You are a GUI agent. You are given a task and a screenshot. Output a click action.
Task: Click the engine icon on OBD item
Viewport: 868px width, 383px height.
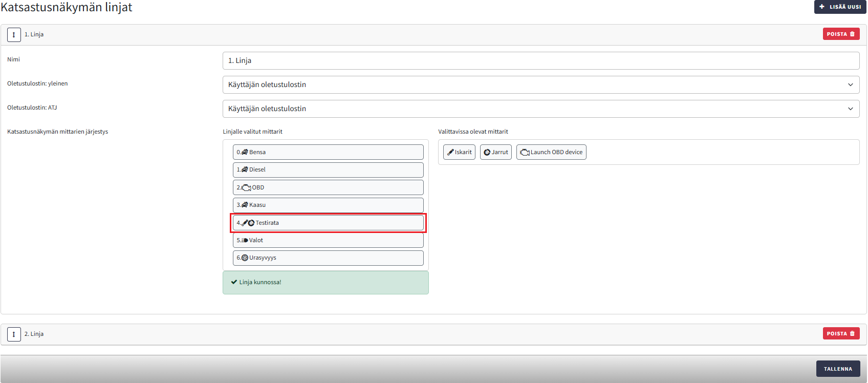(x=246, y=187)
